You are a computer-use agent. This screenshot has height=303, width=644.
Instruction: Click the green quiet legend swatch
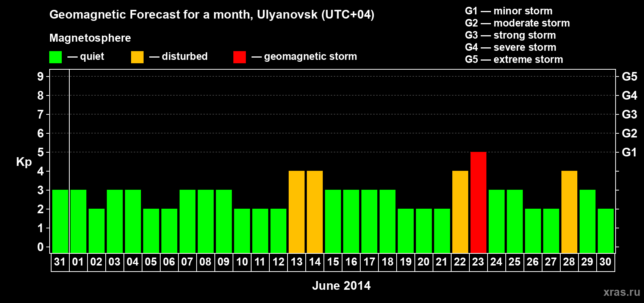(x=55, y=57)
